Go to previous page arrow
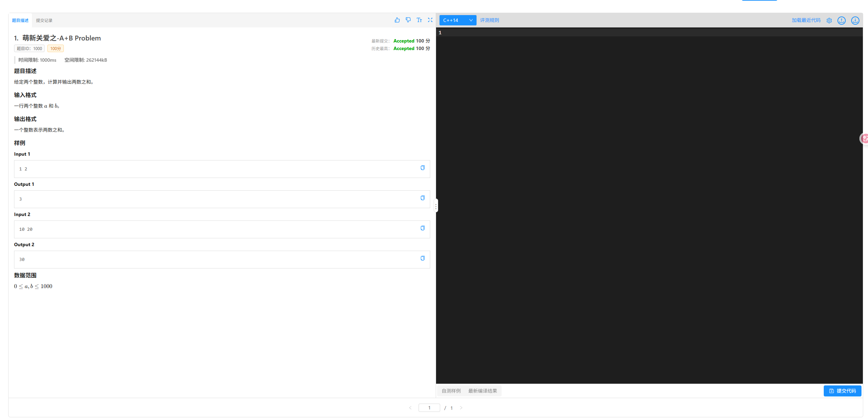The image size is (868, 418). pyautogui.click(x=410, y=408)
